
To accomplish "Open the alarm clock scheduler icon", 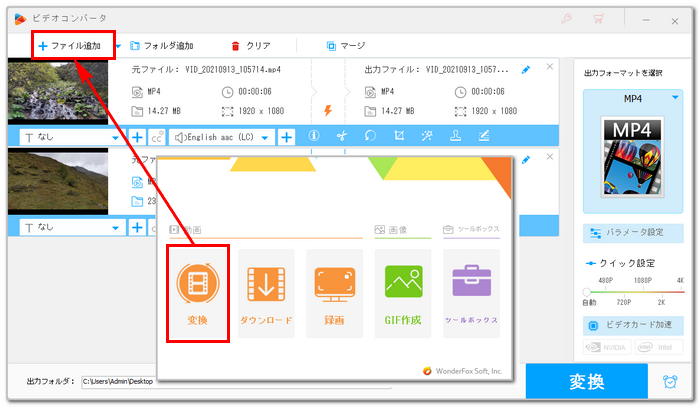I will click(670, 382).
